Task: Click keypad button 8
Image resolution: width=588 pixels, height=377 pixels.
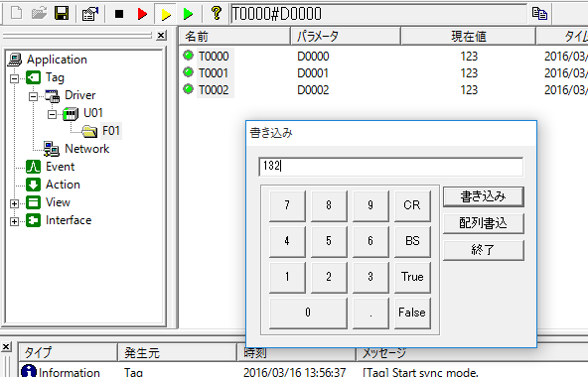Action: pos(329,205)
